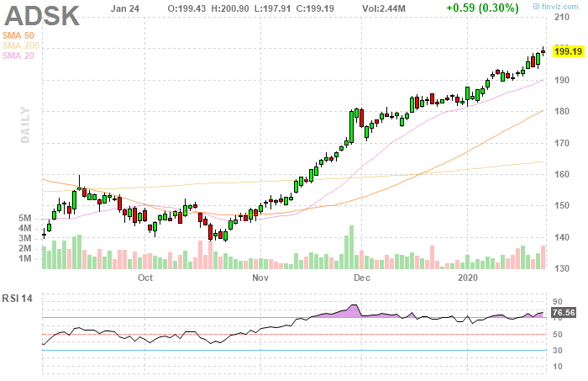Click the 130 price axis label

(x=562, y=269)
